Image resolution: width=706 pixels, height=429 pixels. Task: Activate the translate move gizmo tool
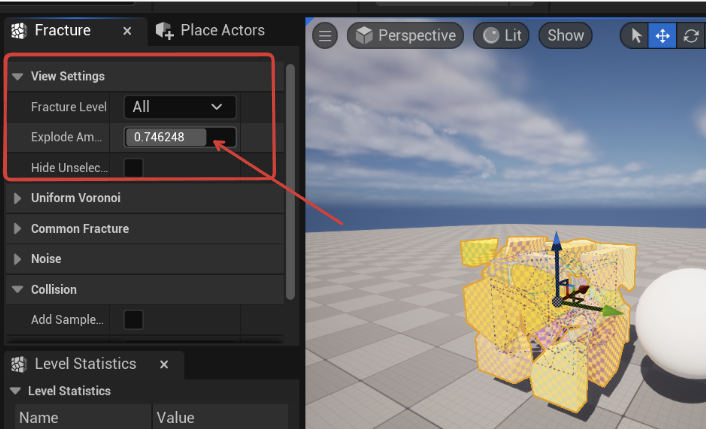click(x=662, y=36)
